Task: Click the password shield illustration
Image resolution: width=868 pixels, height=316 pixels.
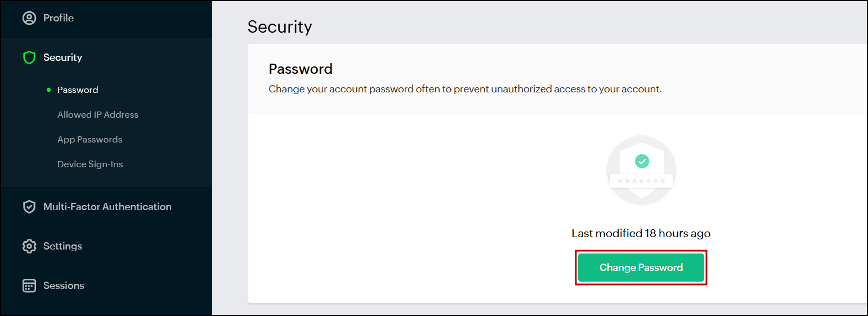Action: (641, 171)
